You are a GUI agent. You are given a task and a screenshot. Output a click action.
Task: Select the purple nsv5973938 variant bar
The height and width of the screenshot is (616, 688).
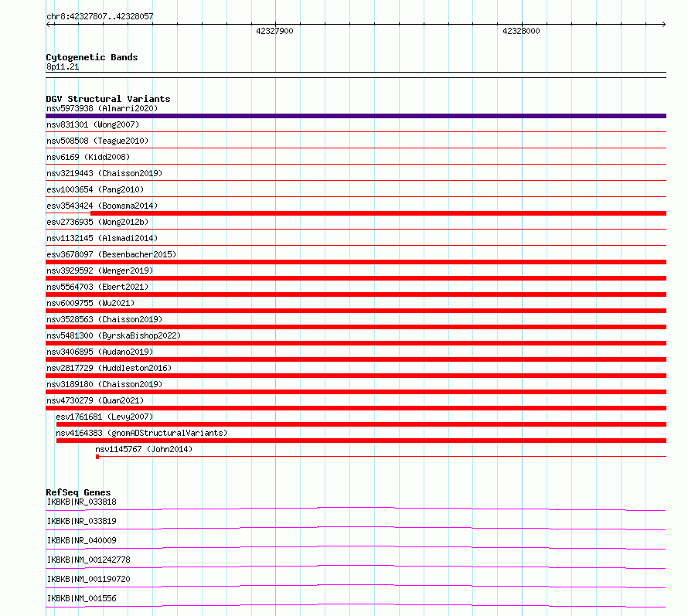(x=356, y=116)
